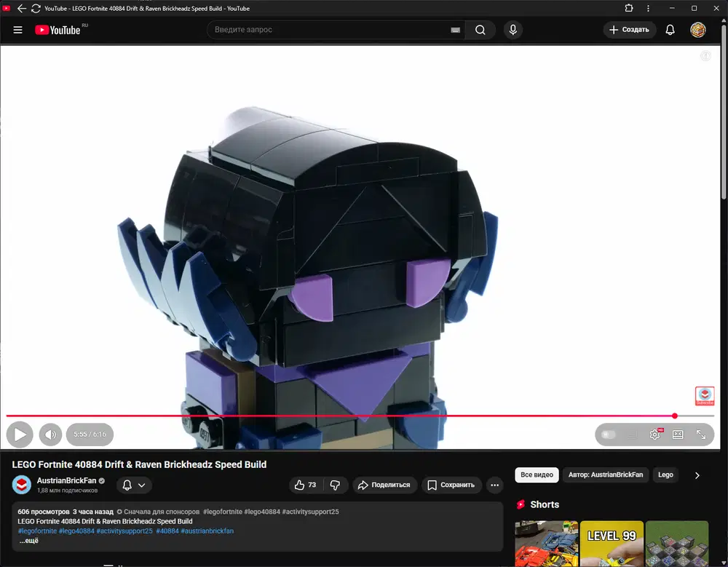Open #40884 hashtag link
Image resolution: width=728 pixels, height=567 pixels.
[167, 531]
